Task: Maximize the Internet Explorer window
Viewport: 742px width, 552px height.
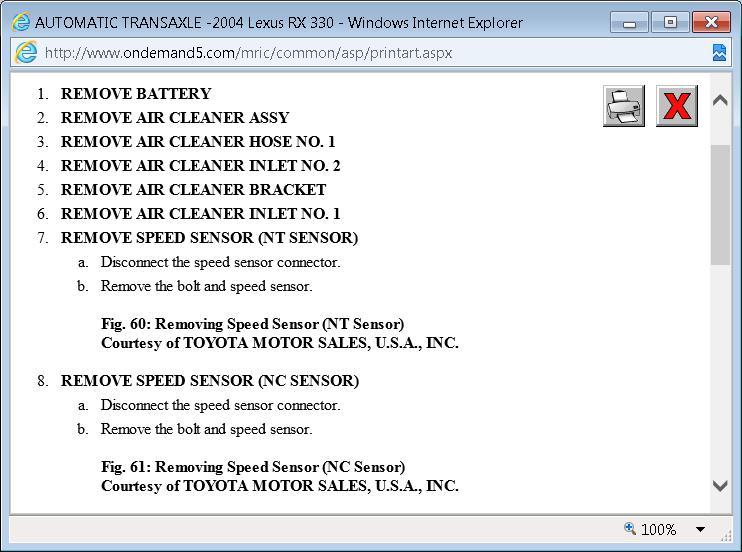Action: point(670,22)
